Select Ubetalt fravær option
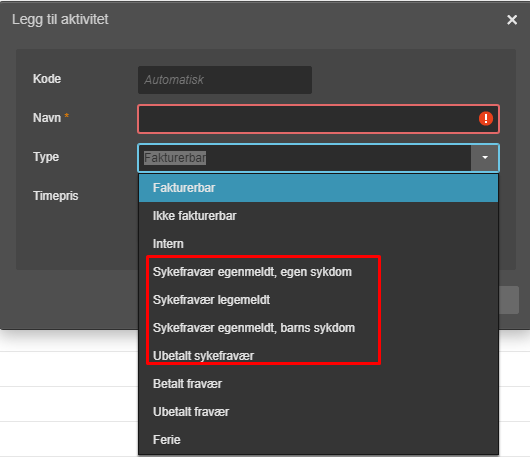Screen dimensions: 530x457 tap(318, 412)
